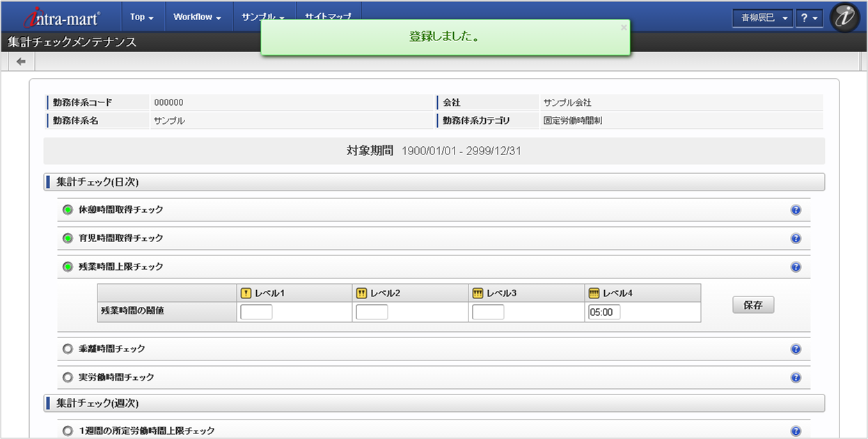Screen dimensions: 868x439
Task: Click the レベル3 warning icon
Action: pos(478,294)
